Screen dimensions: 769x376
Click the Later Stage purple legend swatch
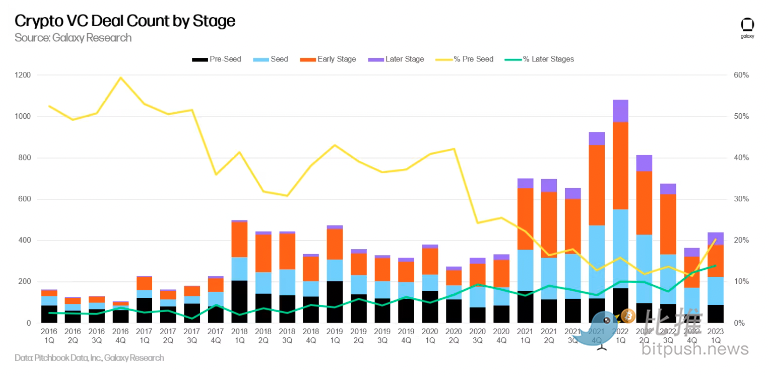point(375,59)
